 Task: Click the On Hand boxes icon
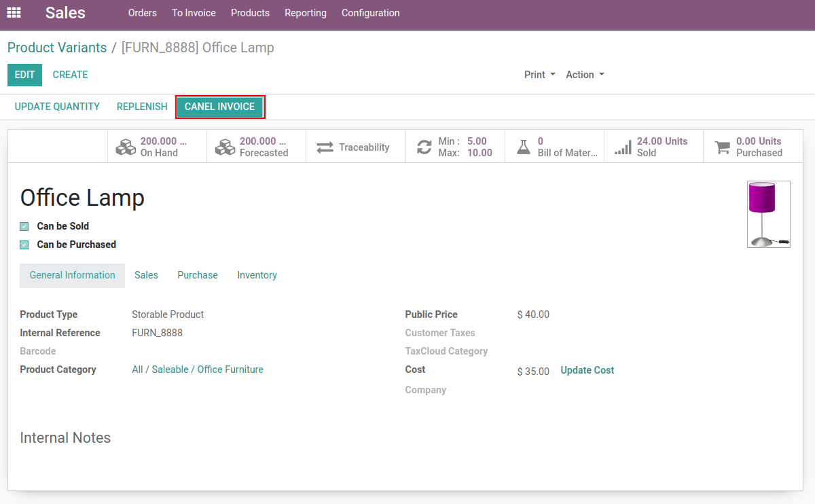coord(126,147)
